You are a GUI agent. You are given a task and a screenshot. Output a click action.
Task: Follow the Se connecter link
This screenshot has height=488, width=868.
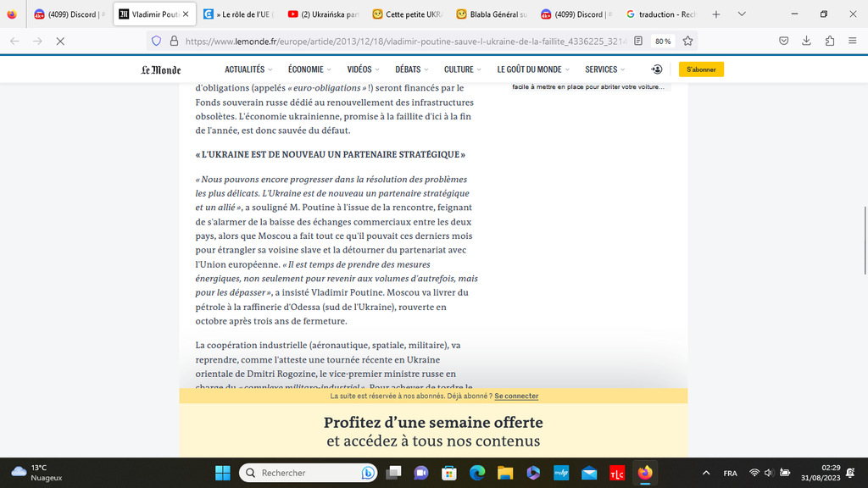tap(516, 396)
